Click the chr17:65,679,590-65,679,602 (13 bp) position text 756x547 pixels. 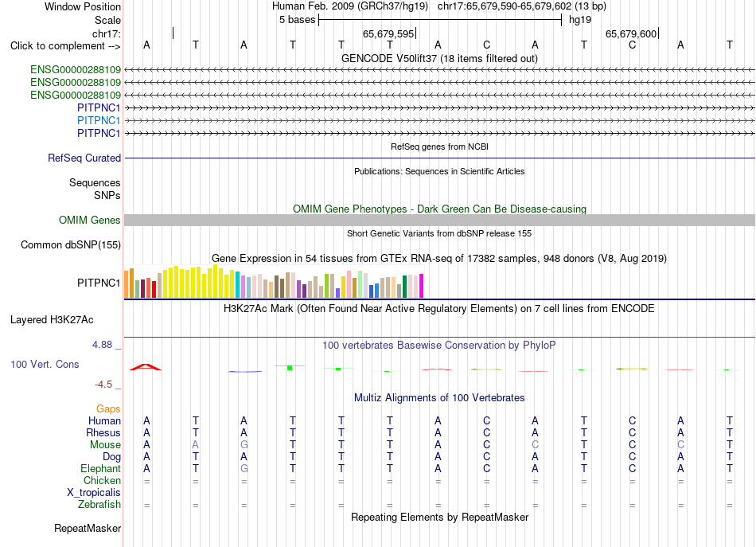click(x=522, y=6)
